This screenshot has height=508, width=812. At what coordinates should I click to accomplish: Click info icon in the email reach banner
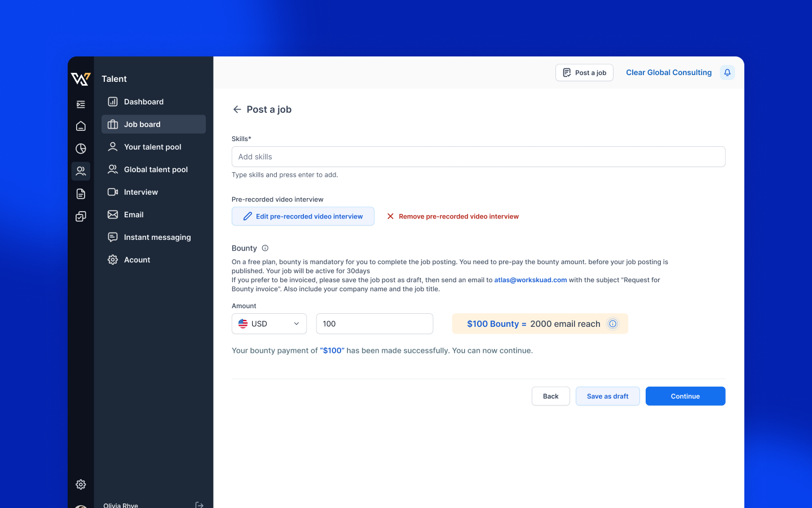[613, 324]
